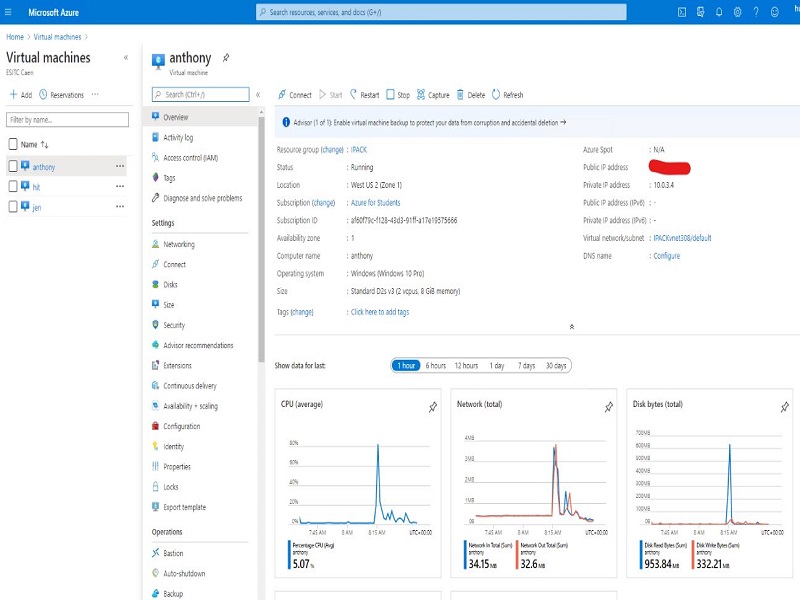
Task: Open the Overview menu item
Action: click(x=201, y=117)
